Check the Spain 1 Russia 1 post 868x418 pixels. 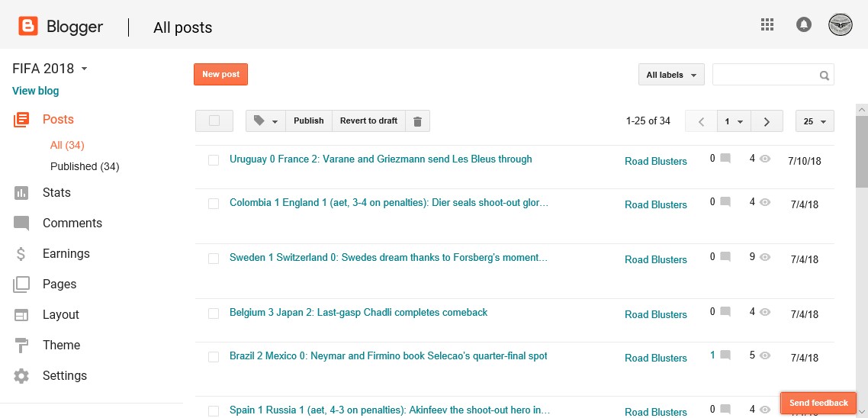214,411
